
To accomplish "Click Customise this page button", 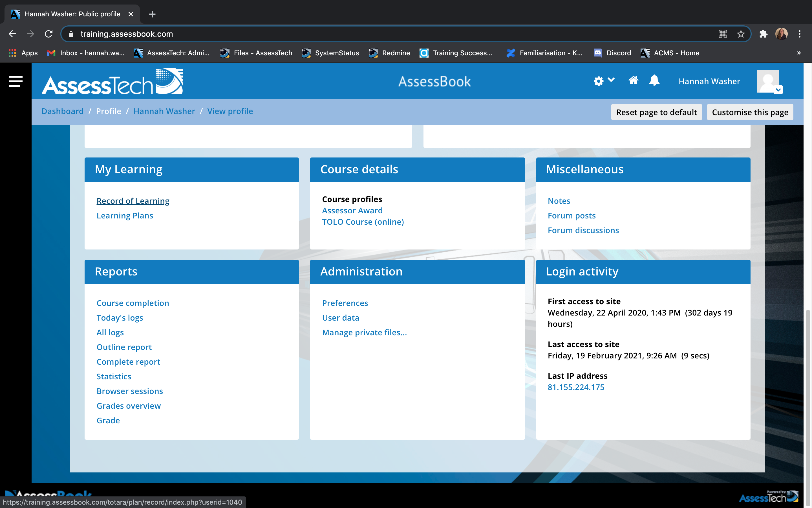I will click(x=750, y=112).
